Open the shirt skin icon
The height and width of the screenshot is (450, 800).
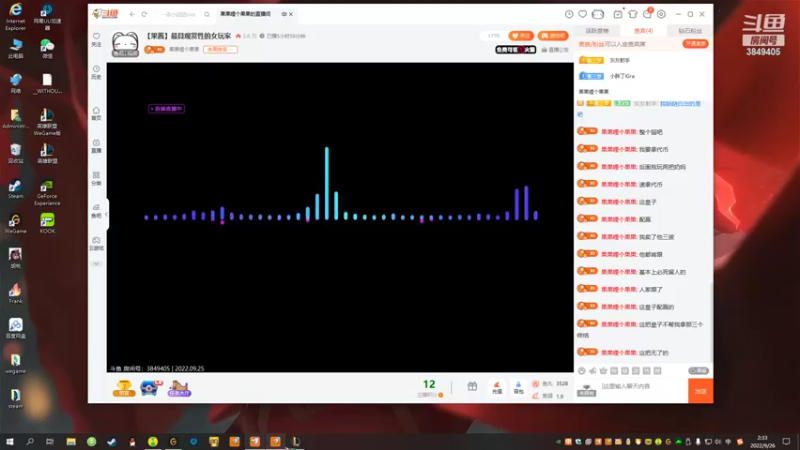[x=633, y=14]
